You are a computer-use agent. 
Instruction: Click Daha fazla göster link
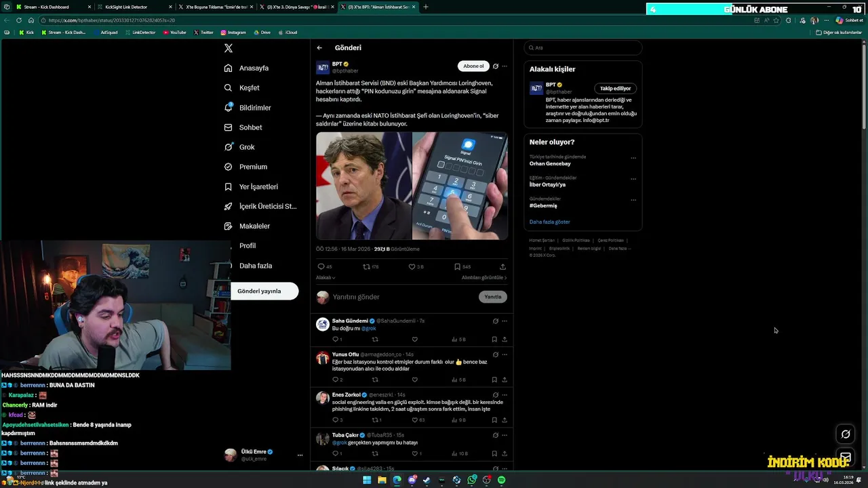[x=550, y=222]
